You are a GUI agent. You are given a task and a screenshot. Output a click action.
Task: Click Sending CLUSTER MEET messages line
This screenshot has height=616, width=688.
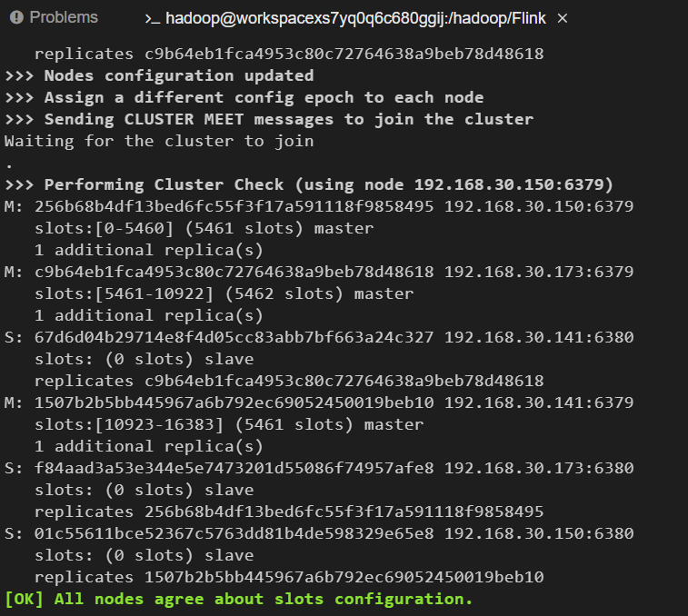pos(269,119)
